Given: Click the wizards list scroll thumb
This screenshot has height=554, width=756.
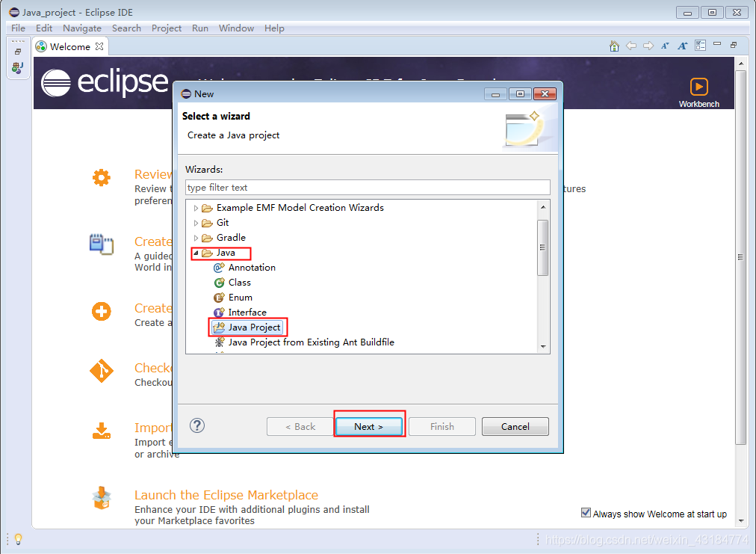Looking at the screenshot, I should coord(542,247).
